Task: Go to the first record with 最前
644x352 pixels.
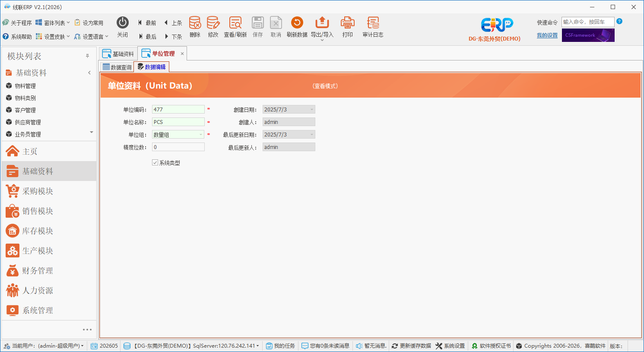Action: (147, 23)
